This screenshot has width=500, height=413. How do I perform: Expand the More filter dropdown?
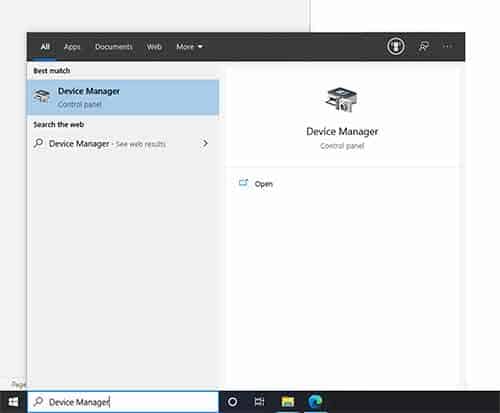coord(189,47)
